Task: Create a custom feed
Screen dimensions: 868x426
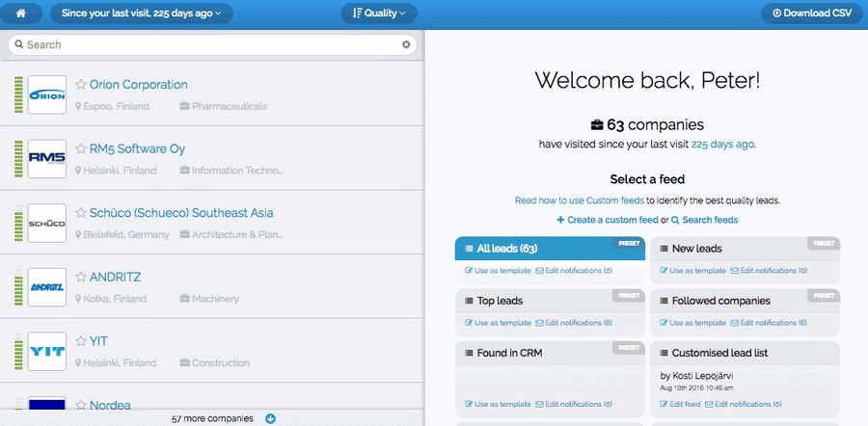Action: (608, 220)
